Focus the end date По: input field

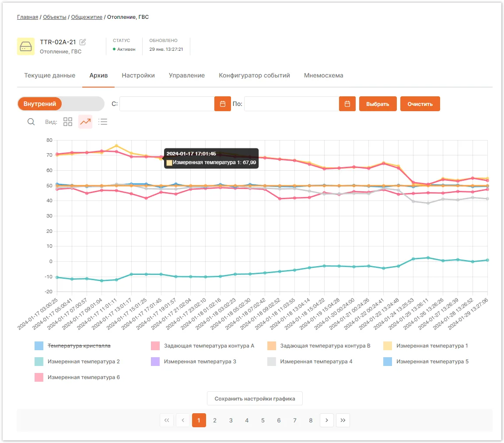pos(291,104)
